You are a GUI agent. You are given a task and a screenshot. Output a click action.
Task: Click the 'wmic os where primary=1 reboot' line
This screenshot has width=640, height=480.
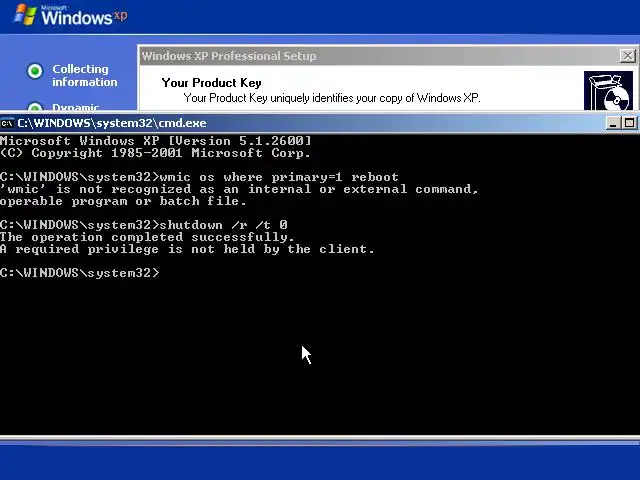tap(199, 177)
